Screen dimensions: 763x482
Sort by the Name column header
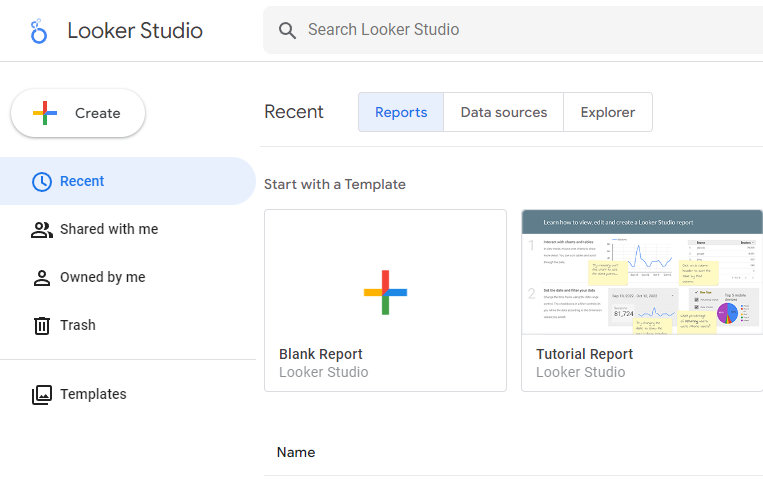(296, 452)
